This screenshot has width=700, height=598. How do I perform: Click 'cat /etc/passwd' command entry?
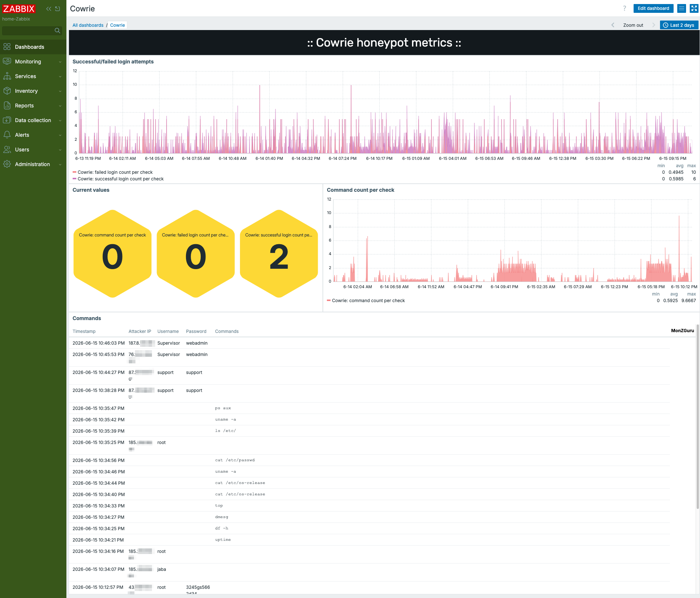pos(235,460)
